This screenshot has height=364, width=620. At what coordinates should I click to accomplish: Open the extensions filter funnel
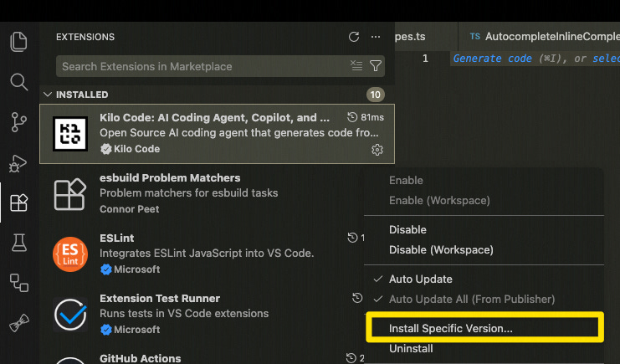(375, 65)
